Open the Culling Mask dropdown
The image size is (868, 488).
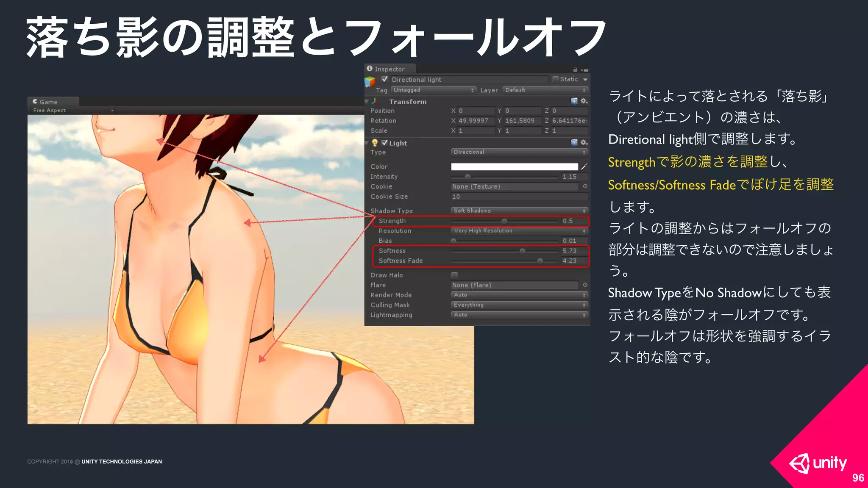pyautogui.click(x=519, y=305)
